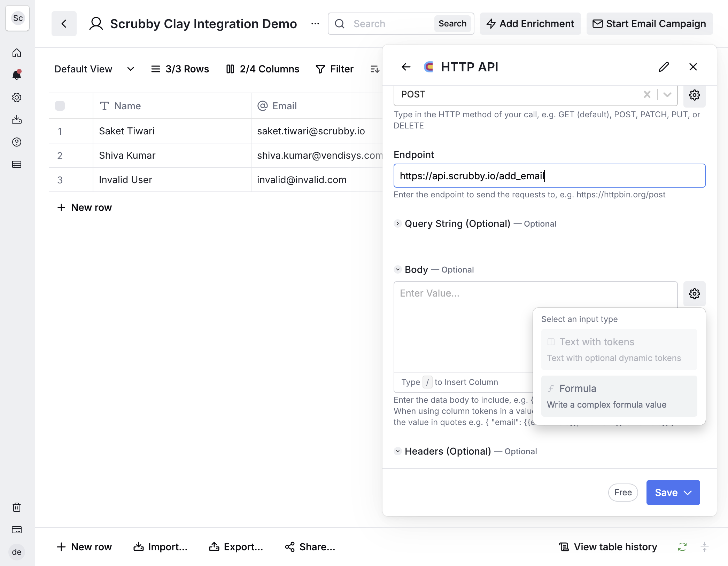Image resolution: width=728 pixels, height=566 pixels.
Task: Open the Save button dropdown
Action: click(x=688, y=493)
